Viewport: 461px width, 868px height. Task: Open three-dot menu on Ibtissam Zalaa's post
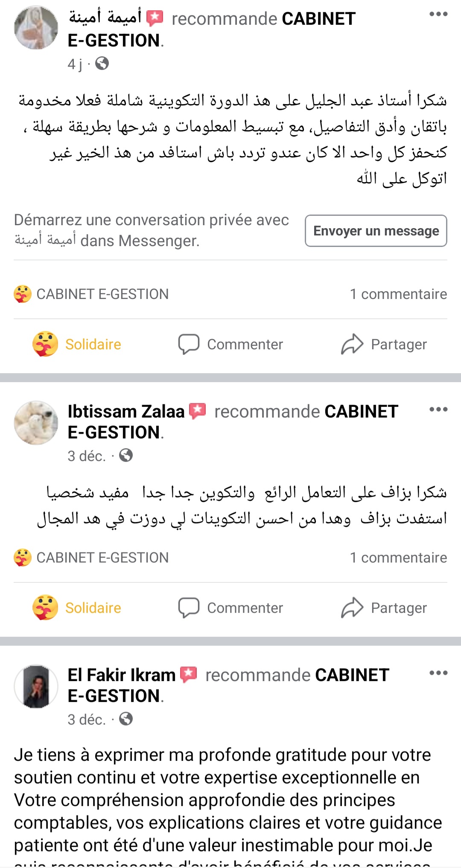[x=438, y=409]
